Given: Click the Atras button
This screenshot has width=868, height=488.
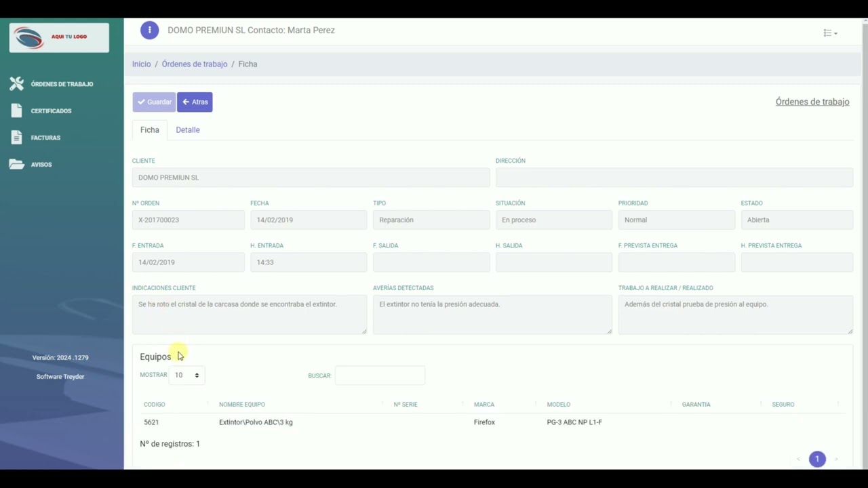Looking at the screenshot, I should 195,102.
